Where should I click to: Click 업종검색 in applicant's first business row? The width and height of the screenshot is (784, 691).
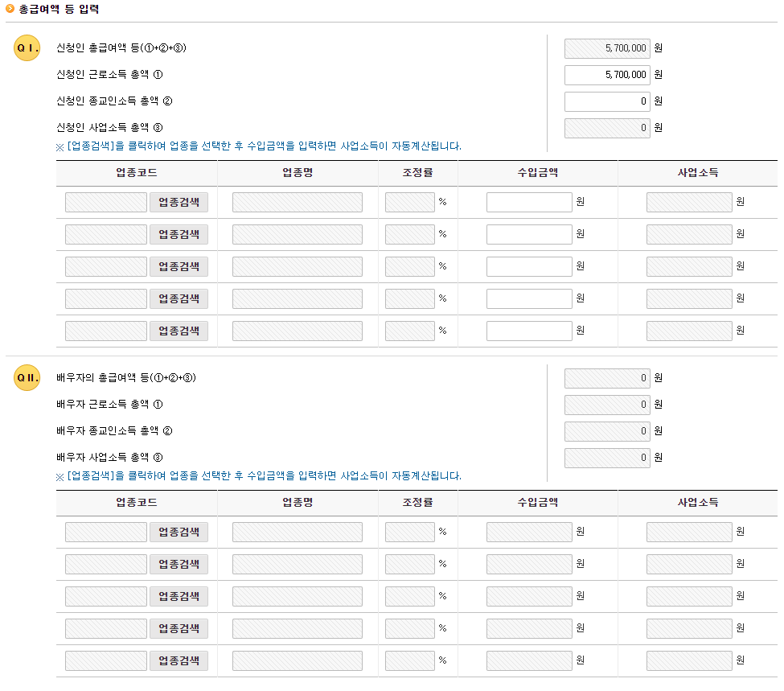pos(179,202)
